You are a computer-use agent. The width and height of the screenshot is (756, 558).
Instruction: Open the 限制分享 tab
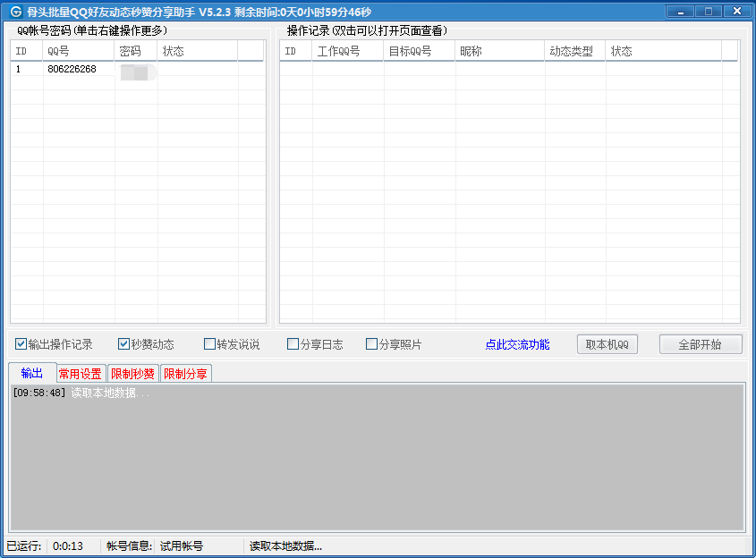pos(185,374)
